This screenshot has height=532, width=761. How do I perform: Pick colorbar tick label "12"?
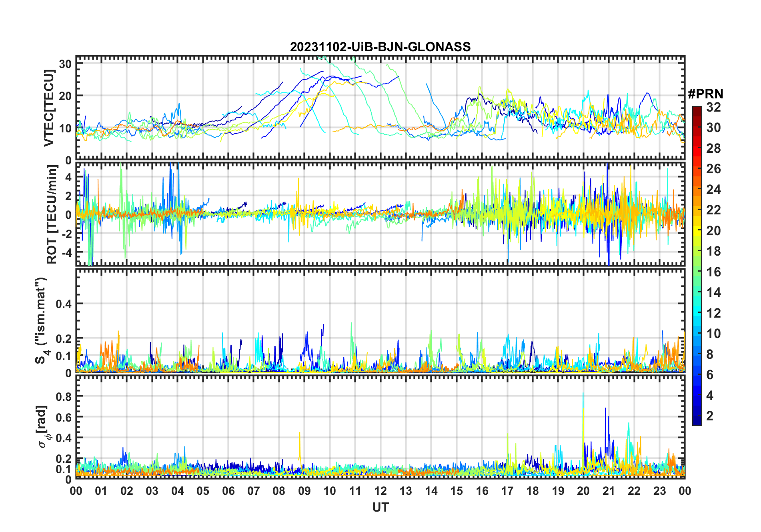pos(713,313)
